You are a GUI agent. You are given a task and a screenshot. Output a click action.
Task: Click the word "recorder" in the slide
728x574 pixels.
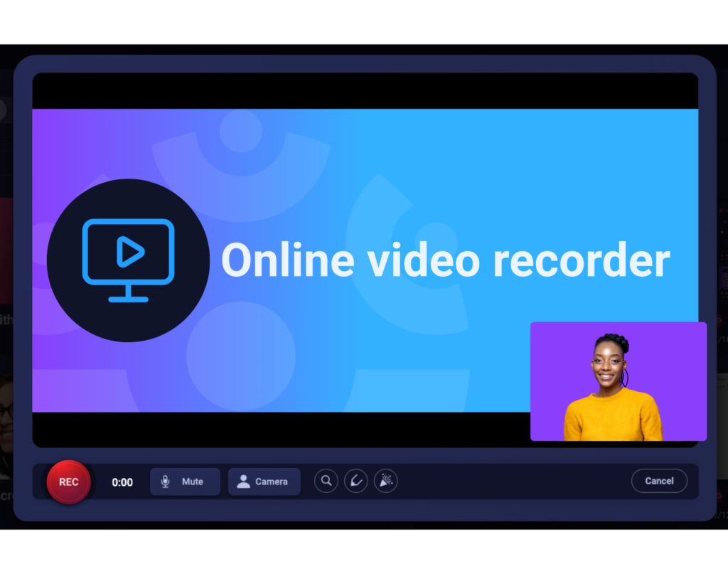581,260
